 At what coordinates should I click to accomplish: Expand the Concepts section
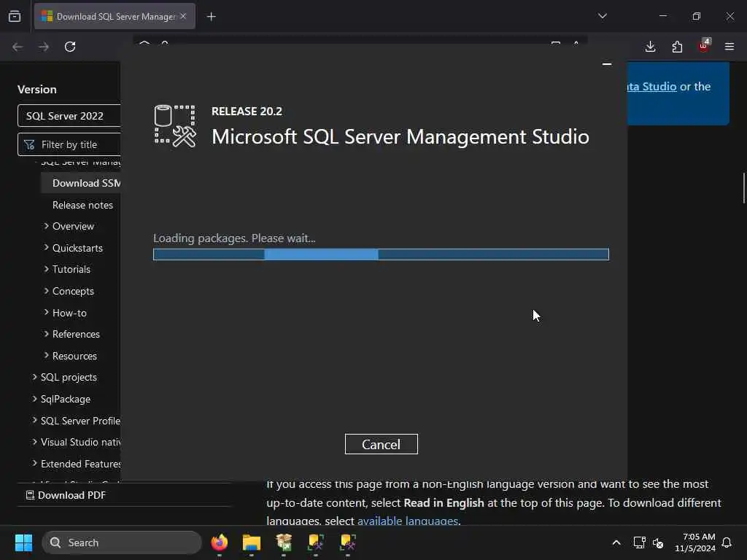(x=46, y=290)
